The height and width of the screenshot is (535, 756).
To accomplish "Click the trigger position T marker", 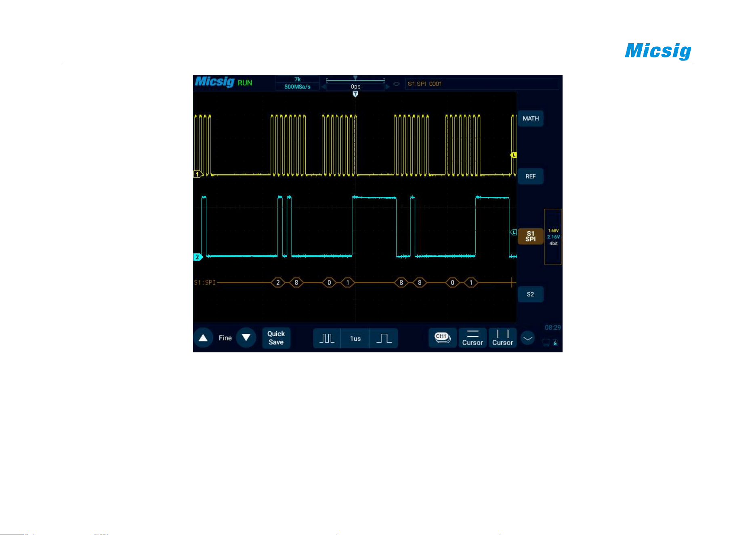I will tap(355, 94).
